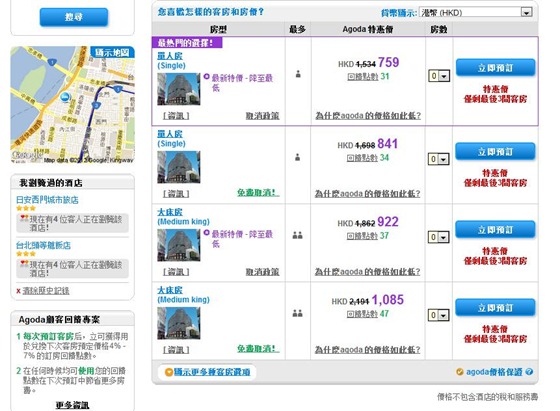560x411 pixels.
Task: Click hotel photo in the 841 room row
Action: (x=179, y=167)
